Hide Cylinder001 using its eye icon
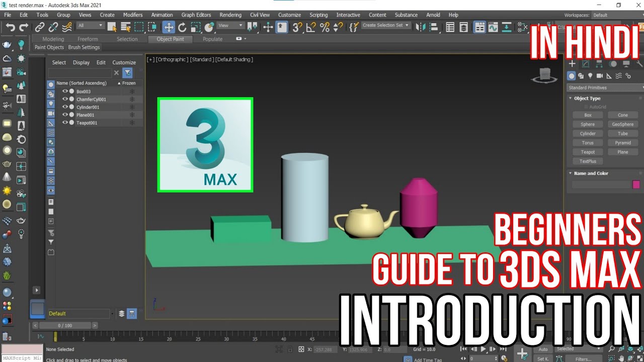The height and width of the screenshot is (362, 644). pos(65,107)
